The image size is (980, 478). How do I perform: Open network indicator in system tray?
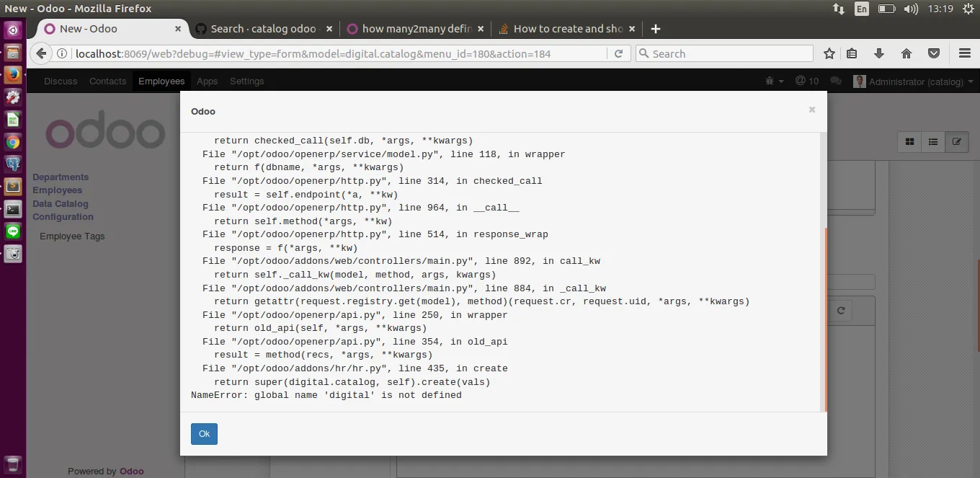(x=839, y=9)
